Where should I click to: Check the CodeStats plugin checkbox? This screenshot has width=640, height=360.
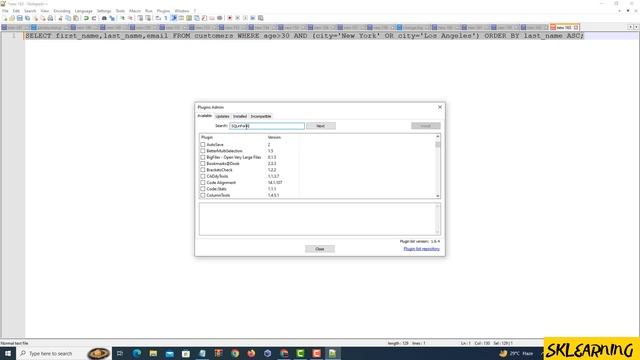[x=203, y=189]
